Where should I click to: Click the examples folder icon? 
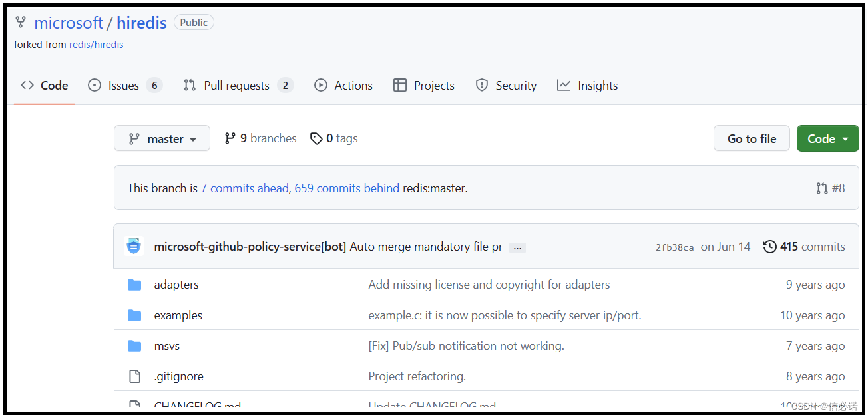click(134, 315)
